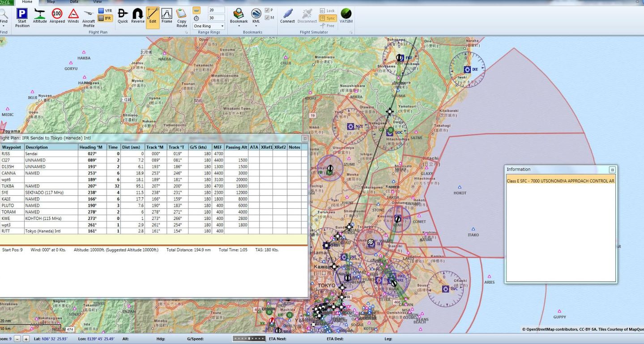Click the Copy Route button

point(182,17)
